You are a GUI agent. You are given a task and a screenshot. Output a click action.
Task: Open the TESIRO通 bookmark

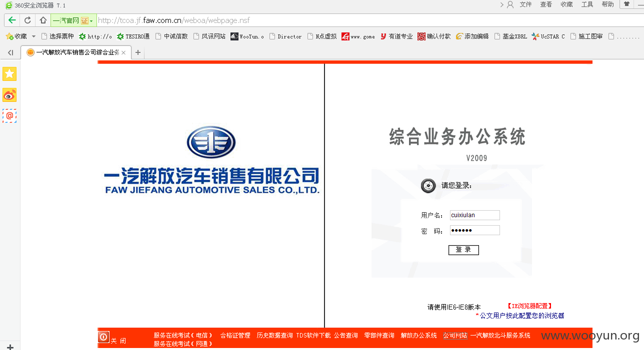pos(133,36)
